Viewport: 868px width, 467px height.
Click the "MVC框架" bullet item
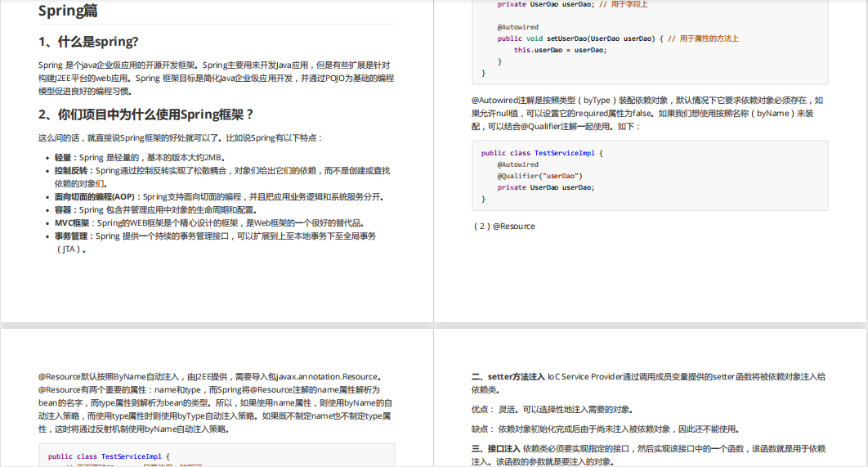point(209,223)
